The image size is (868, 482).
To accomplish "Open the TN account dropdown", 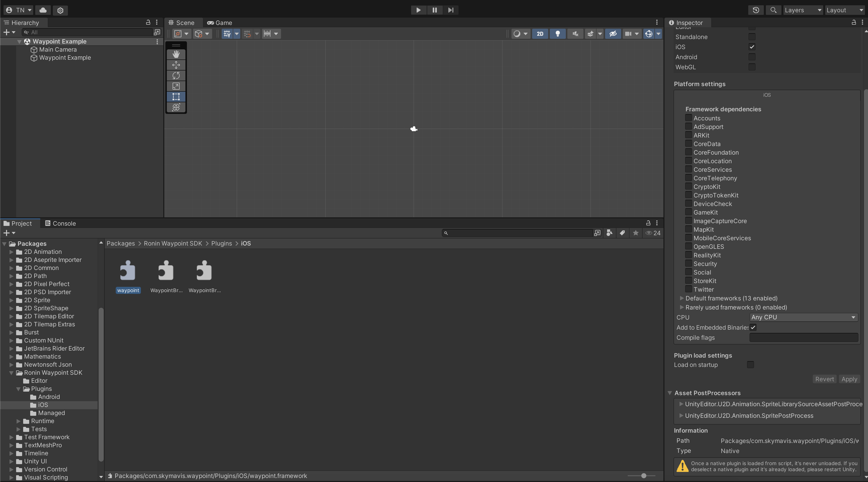I will click(19, 10).
